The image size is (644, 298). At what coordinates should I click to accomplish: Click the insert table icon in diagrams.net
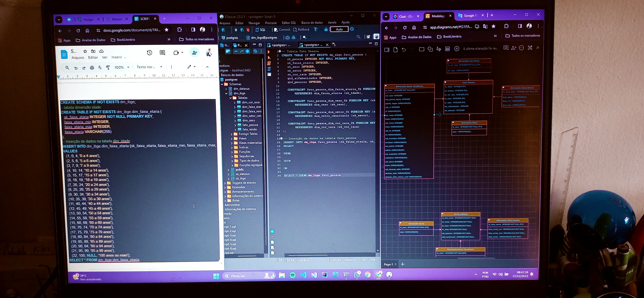point(448,49)
